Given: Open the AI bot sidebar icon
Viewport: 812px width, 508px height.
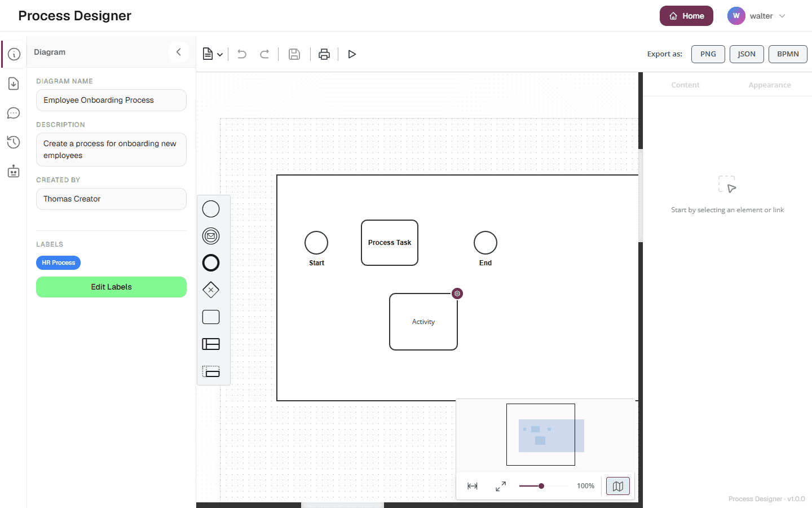Looking at the screenshot, I should pyautogui.click(x=14, y=172).
